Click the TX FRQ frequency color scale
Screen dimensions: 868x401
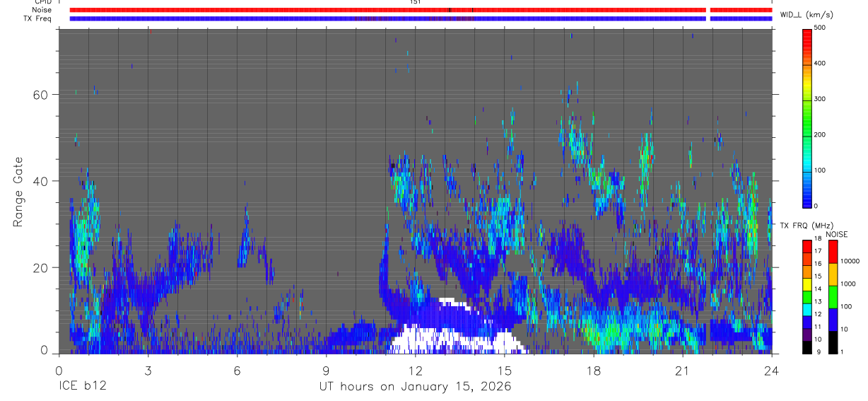click(x=807, y=296)
